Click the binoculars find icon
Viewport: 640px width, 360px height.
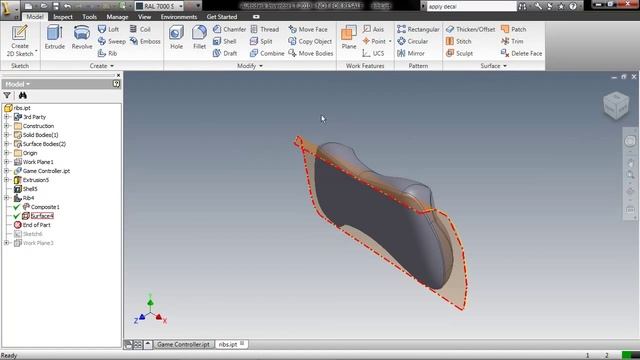click(x=22, y=95)
